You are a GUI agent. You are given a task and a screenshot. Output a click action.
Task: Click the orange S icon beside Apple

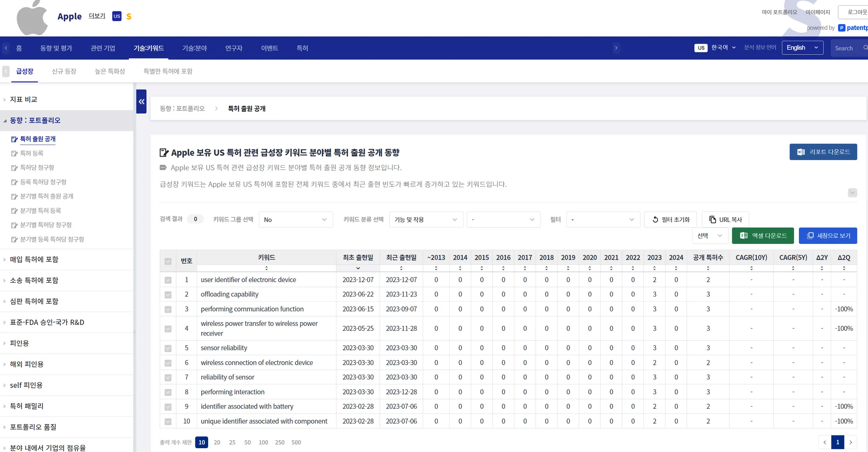[129, 17]
